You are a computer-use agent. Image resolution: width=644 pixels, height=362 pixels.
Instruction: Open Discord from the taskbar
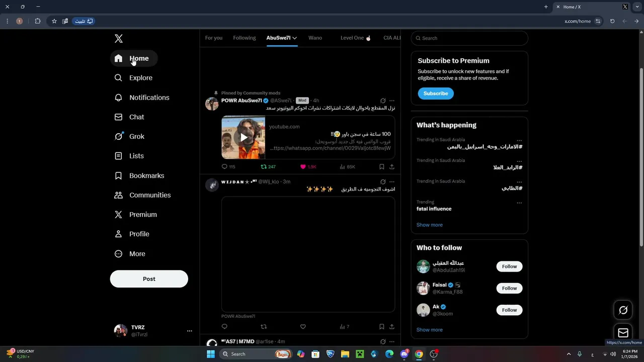point(404,354)
